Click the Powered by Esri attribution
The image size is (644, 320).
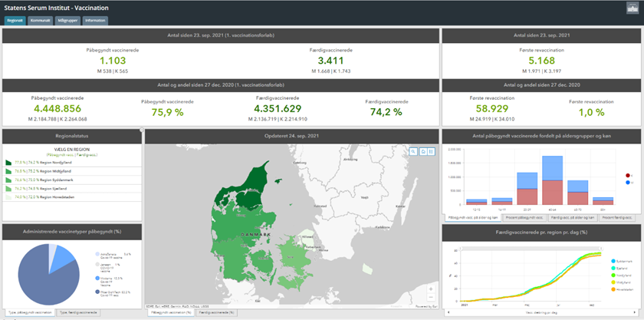click(x=427, y=306)
